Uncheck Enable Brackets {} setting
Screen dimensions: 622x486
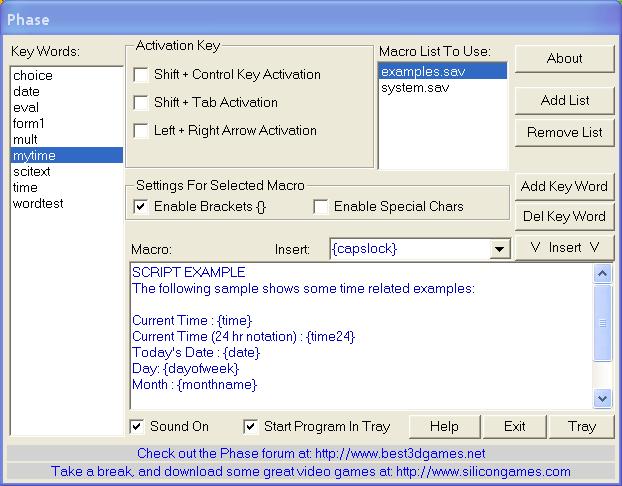tap(141, 207)
